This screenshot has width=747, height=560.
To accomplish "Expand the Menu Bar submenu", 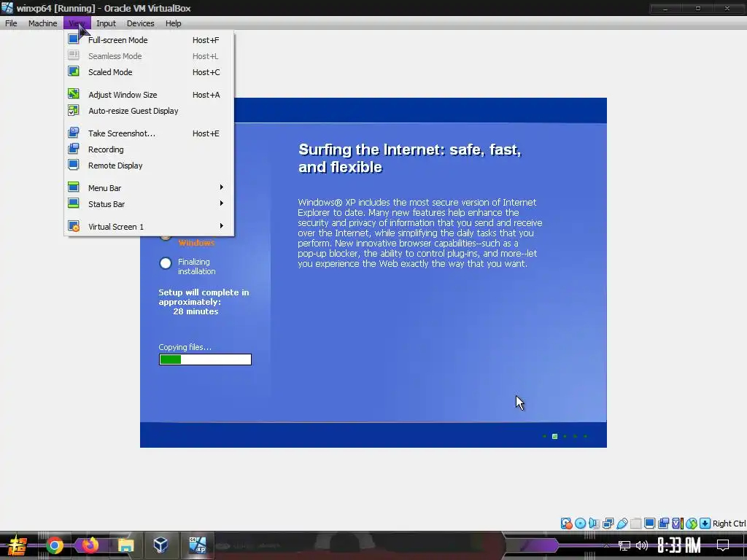I will coord(149,188).
